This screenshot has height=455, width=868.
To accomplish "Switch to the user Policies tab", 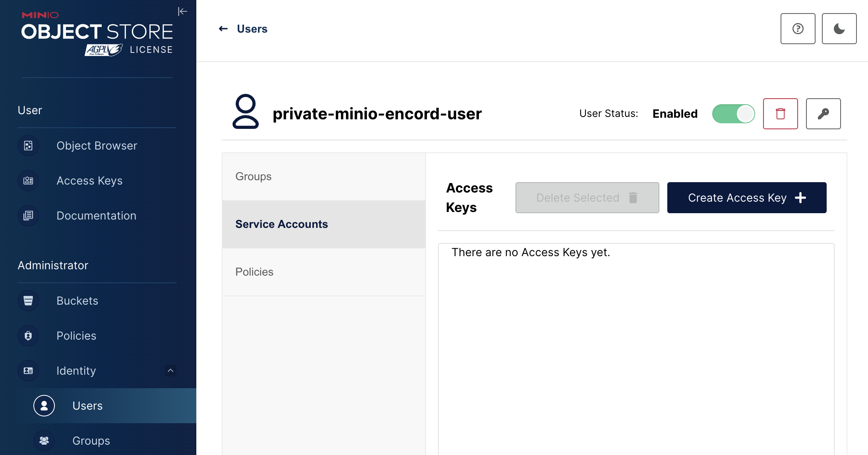I will tap(324, 272).
